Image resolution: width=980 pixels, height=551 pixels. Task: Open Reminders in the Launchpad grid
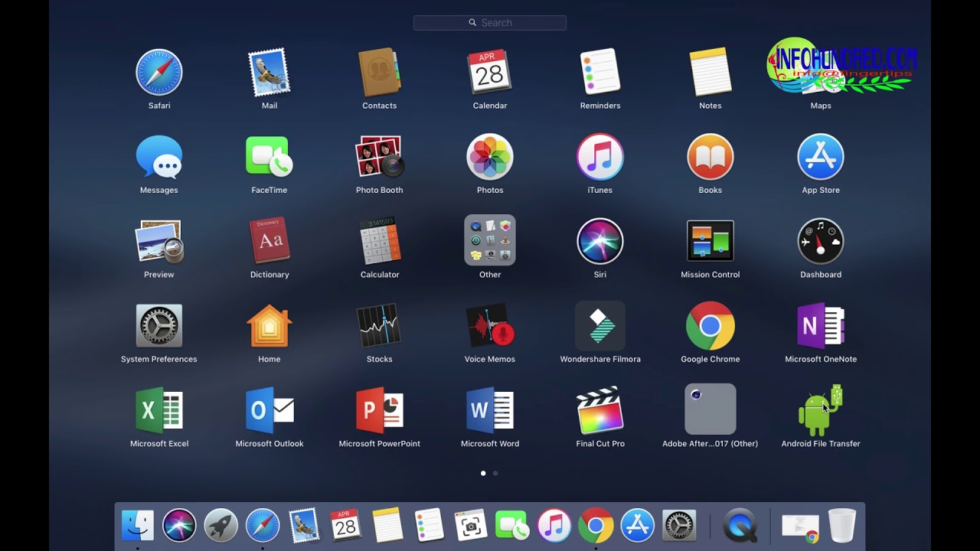point(600,73)
